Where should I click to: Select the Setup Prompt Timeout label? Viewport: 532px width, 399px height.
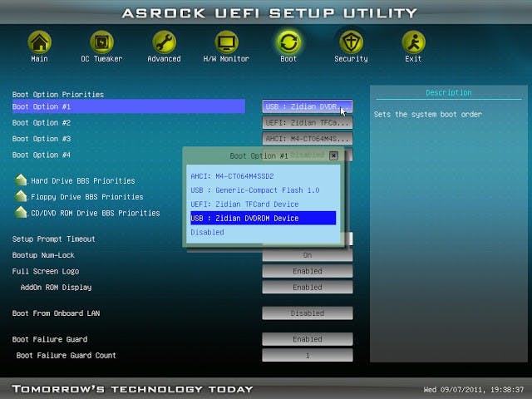tap(53, 239)
